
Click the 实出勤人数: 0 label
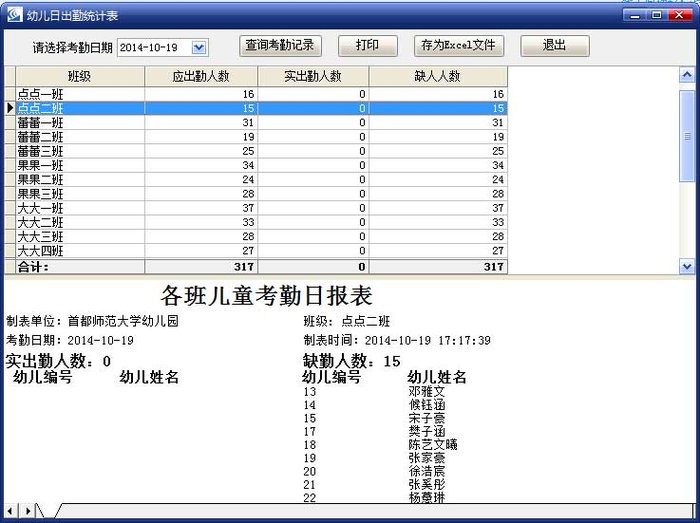[x=58, y=361]
